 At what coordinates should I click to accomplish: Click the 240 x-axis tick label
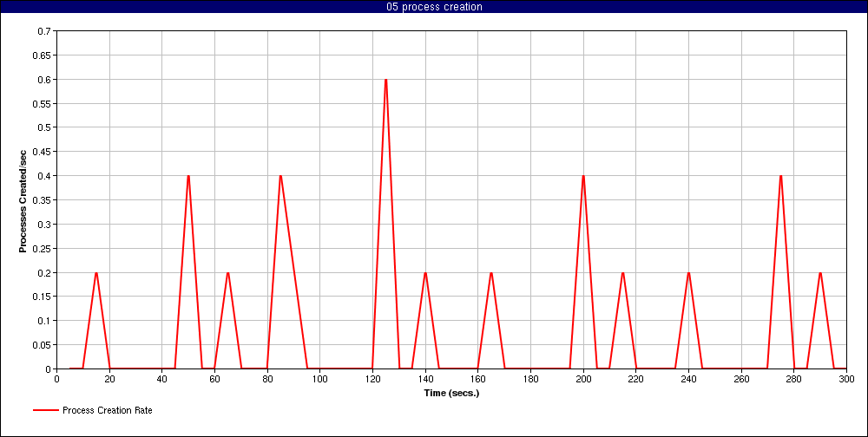click(x=688, y=379)
